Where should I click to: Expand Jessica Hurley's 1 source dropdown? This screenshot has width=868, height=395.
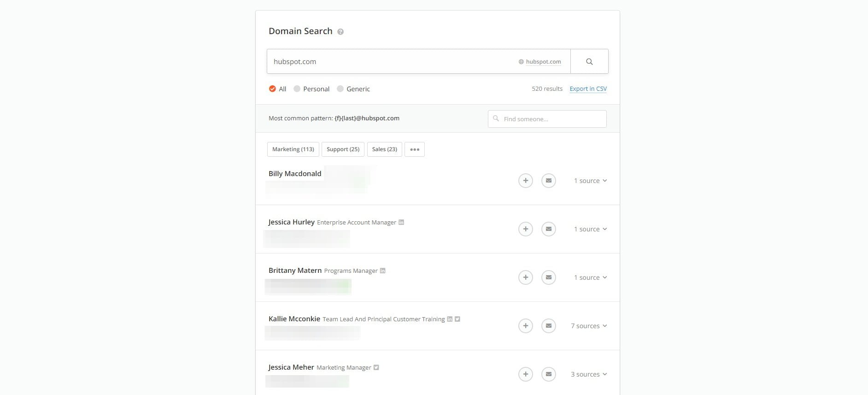click(x=591, y=229)
